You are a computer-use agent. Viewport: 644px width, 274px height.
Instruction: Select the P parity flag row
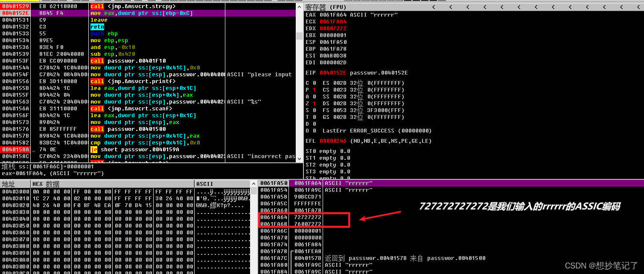click(x=310, y=90)
